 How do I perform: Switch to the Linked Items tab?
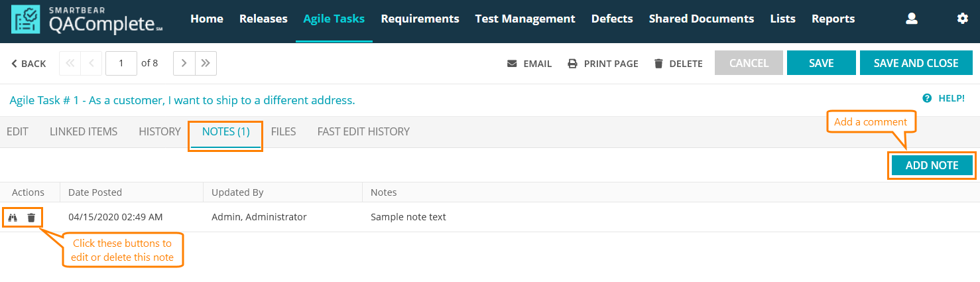[x=84, y=131]
